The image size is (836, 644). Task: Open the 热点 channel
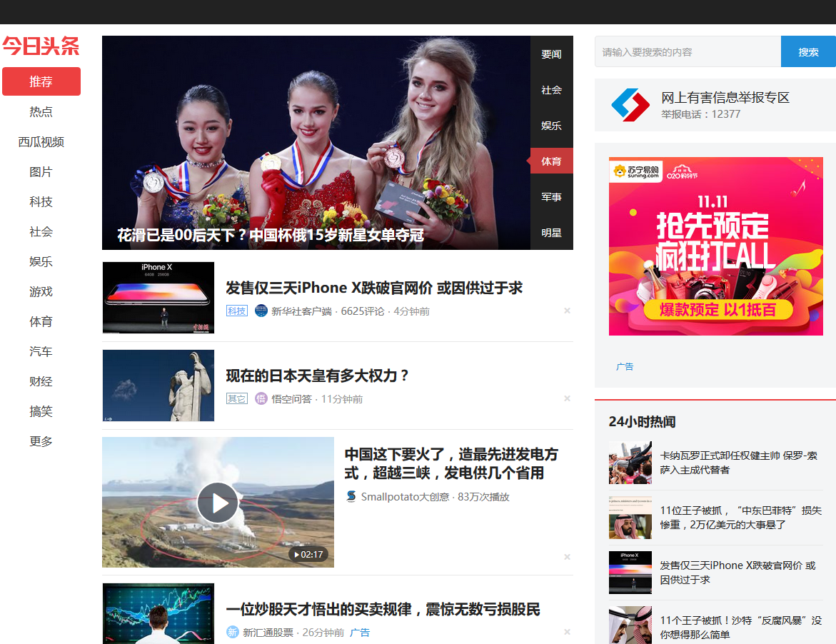pos(41,112)
